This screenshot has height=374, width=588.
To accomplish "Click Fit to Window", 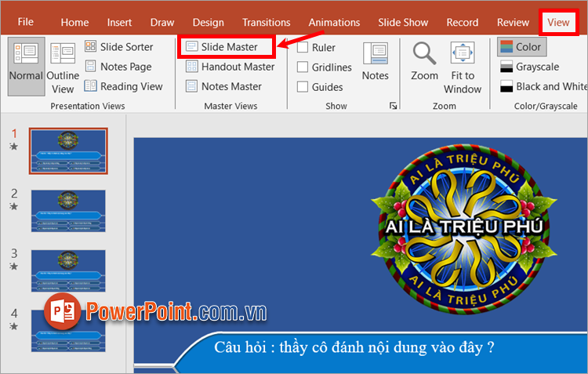I will (463, 67).
